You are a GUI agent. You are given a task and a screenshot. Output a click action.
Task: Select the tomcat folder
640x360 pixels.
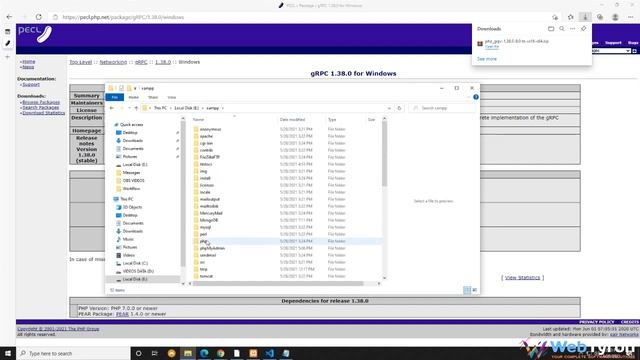[x=206, y=276]
